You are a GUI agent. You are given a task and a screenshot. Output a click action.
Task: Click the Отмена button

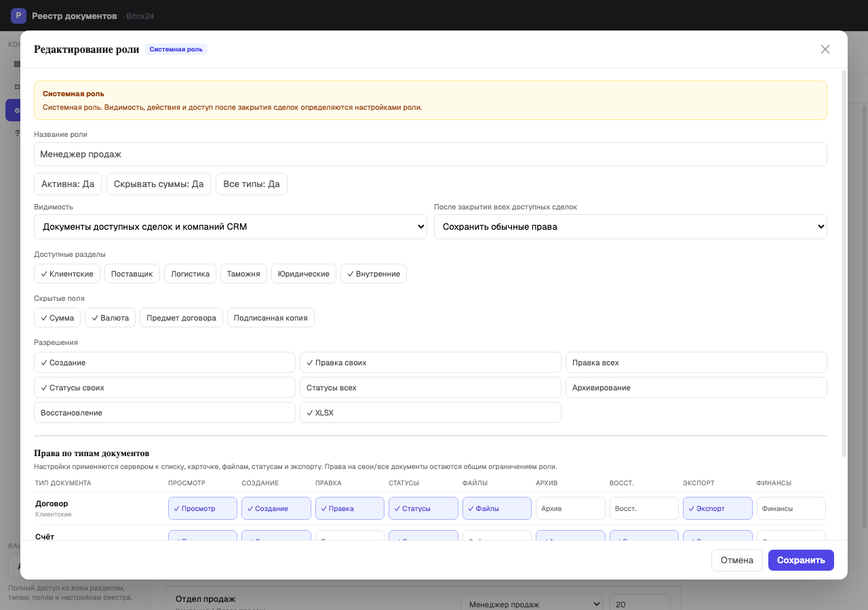click(737, 560)
